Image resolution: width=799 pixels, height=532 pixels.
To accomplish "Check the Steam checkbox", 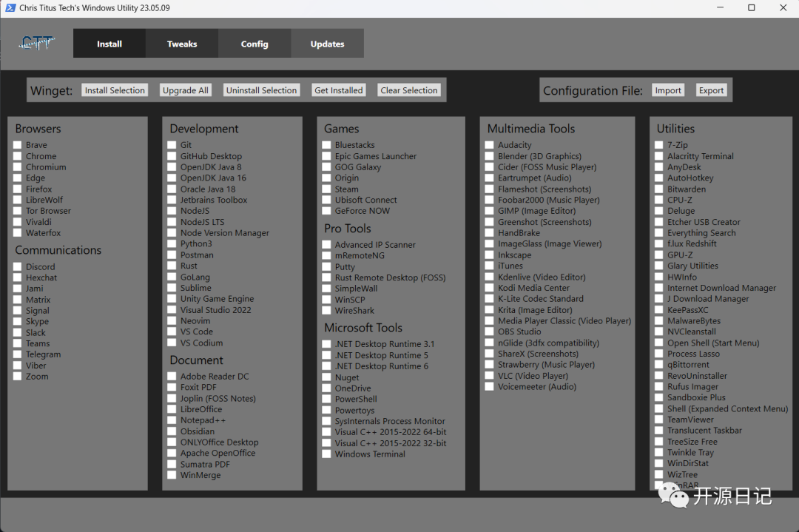I will 327,189.
